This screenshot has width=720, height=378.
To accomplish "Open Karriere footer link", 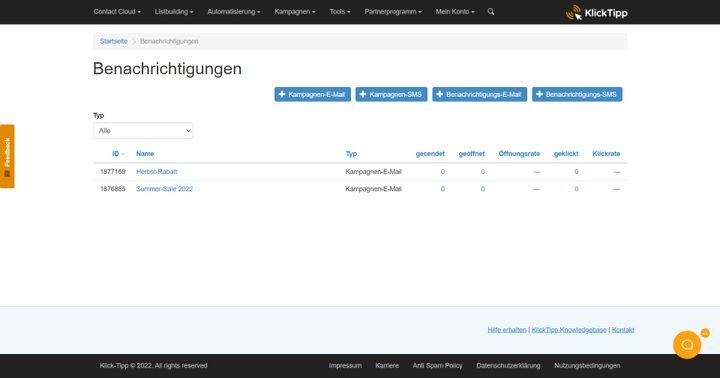I will tap(387, 366).
